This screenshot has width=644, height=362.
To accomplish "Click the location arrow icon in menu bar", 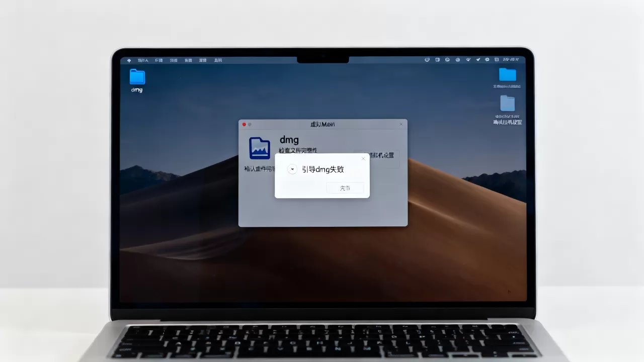I will [x=478, y=60].
